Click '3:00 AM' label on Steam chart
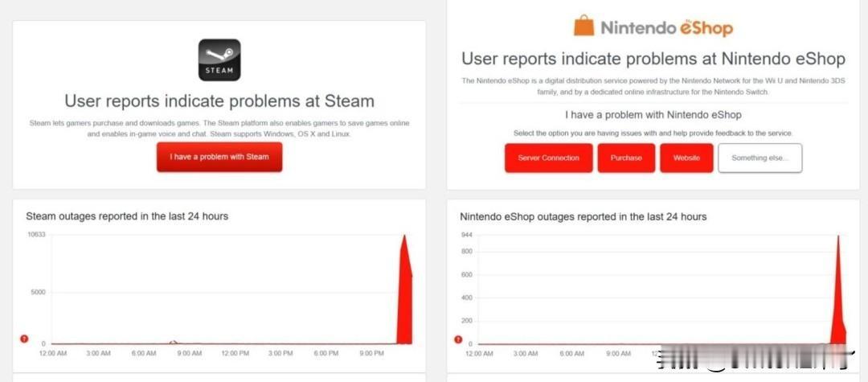This screenshot has height=382, width=868. (99, 353)
